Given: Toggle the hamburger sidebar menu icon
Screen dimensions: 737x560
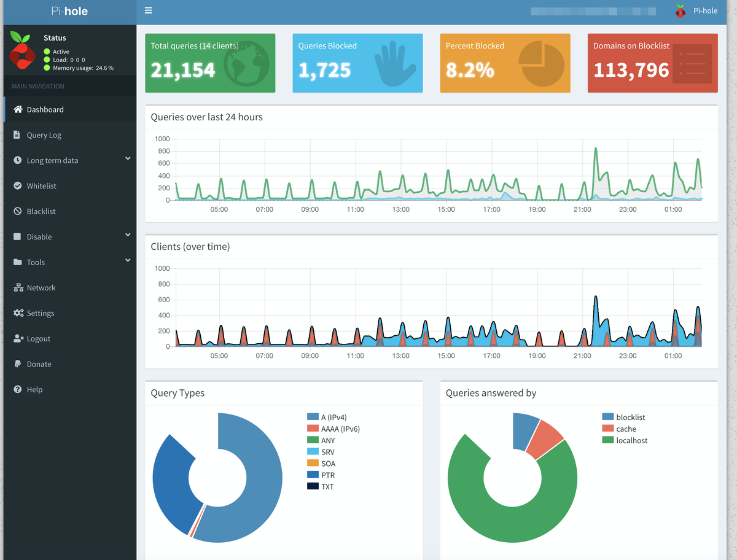Looking at the screenshot, I should click(x=148, y=10).
